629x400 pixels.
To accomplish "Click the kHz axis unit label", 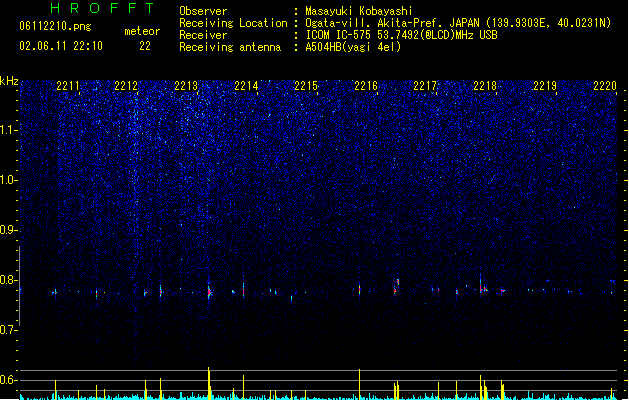I will coord(9,81).
